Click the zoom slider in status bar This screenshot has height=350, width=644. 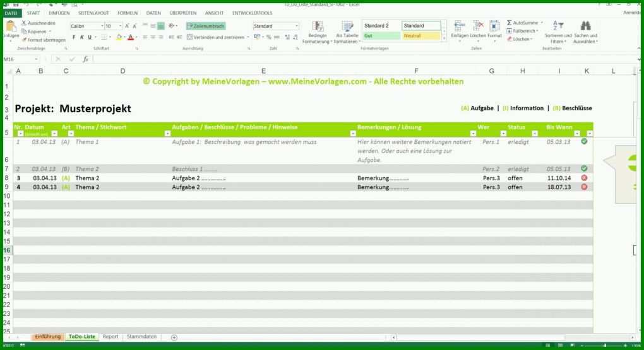pos(605,346)
